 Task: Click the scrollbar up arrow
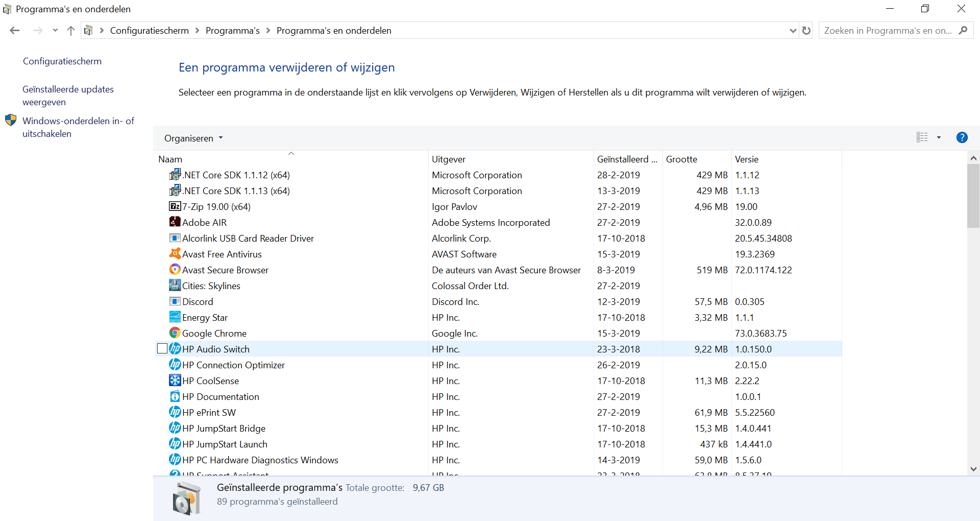(973, 158)
